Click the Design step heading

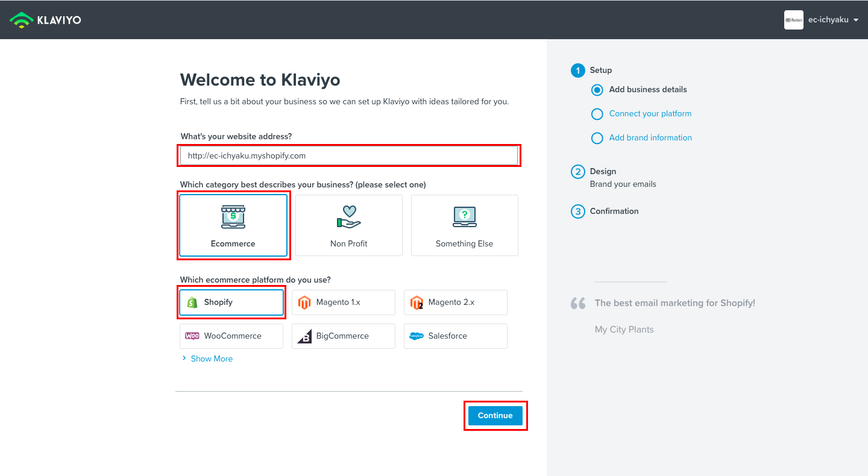point(603,172)
